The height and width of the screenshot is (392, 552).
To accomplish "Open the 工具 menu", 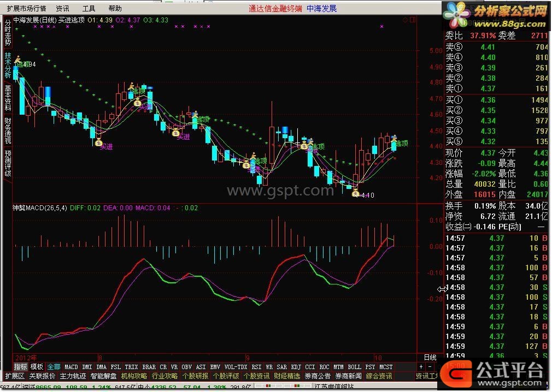I will pos(89,8).
